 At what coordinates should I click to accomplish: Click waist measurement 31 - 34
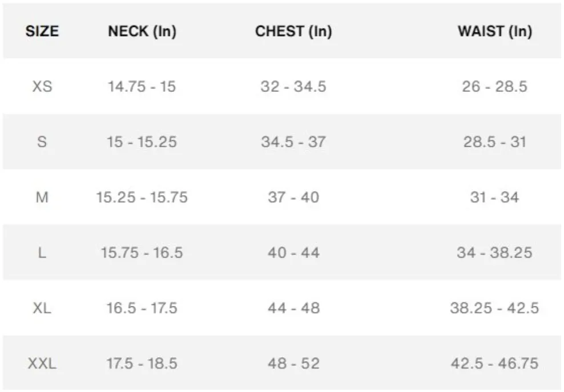pos(494,197)
